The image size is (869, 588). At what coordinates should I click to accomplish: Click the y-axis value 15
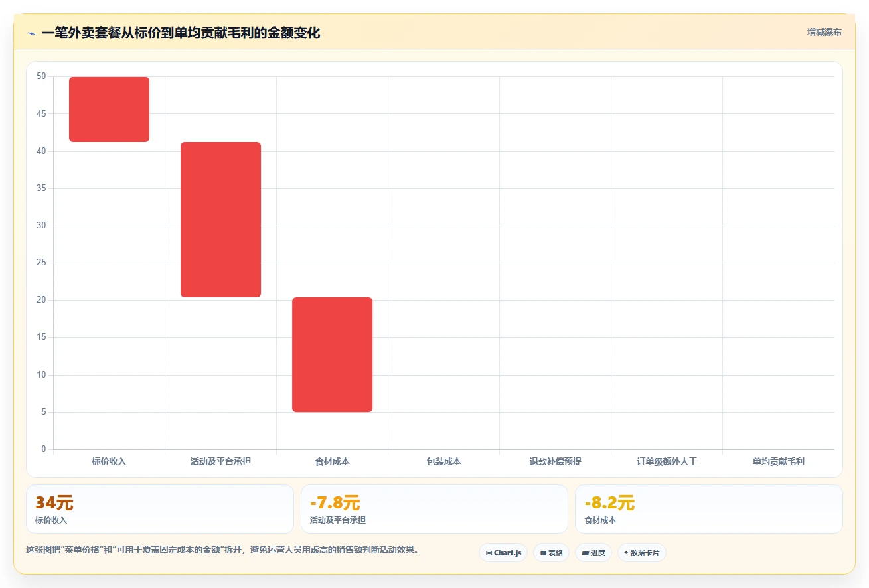point(41,337)
